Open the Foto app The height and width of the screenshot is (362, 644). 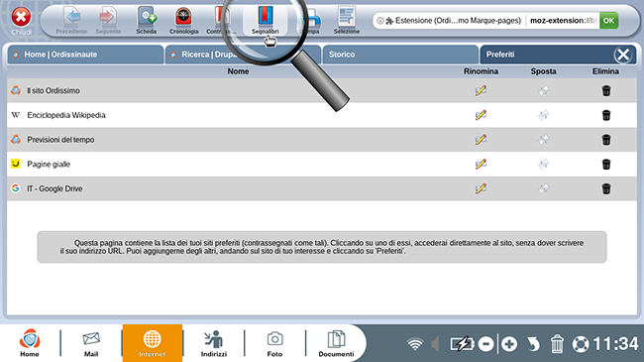[274, 343]
